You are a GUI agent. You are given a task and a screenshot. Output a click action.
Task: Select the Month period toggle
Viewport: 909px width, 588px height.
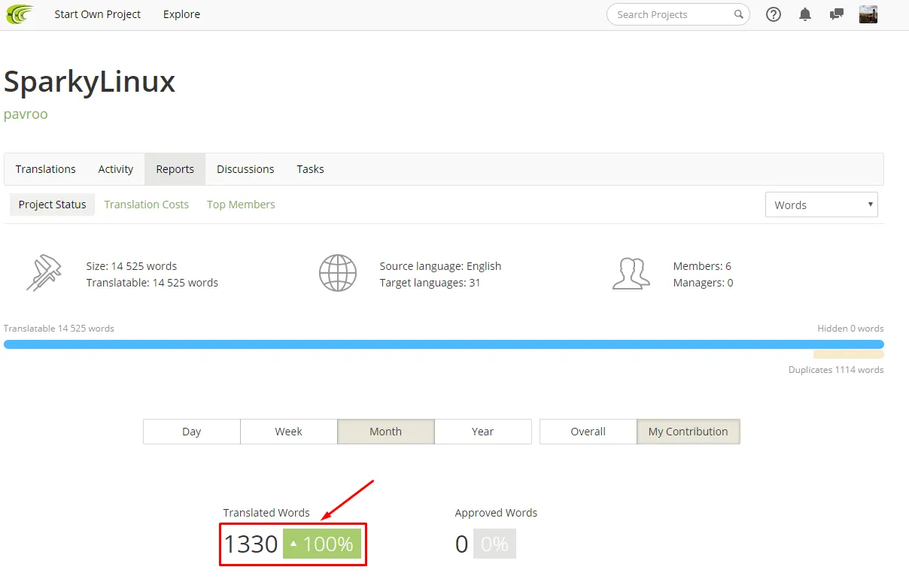(386, 432)
